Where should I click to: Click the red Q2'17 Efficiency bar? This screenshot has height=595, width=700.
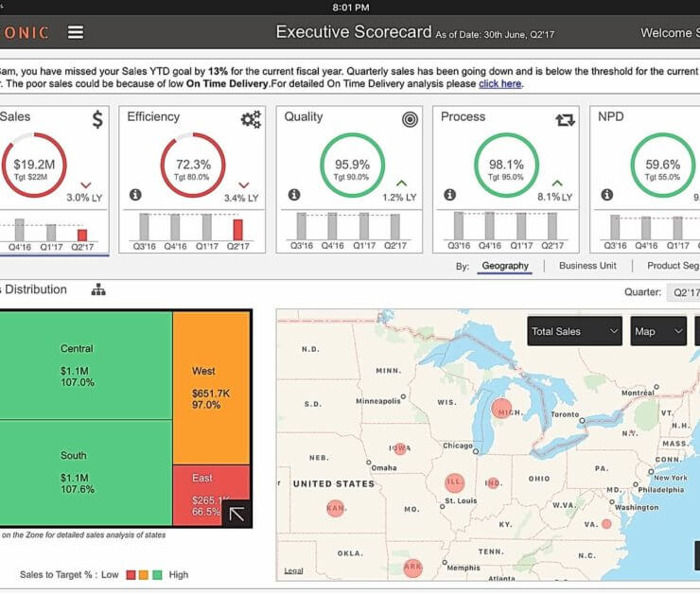(x=238, y=230)
